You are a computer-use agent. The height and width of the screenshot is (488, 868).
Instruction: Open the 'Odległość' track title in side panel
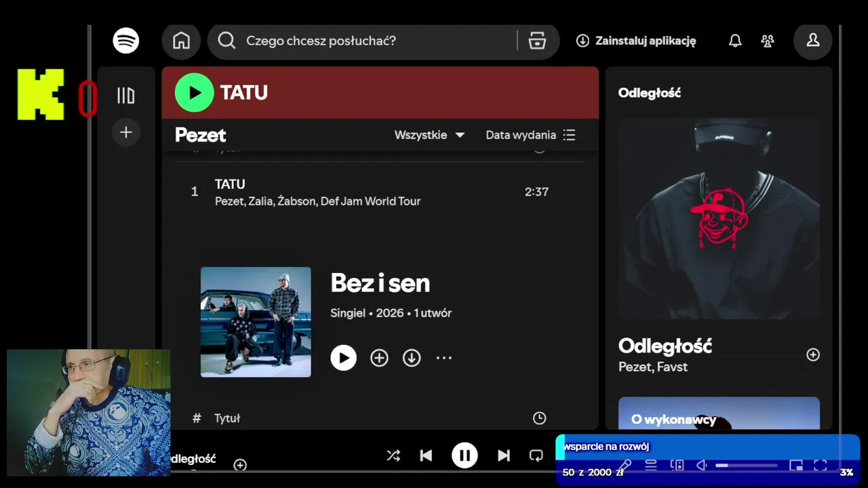(x=665, y=346)
